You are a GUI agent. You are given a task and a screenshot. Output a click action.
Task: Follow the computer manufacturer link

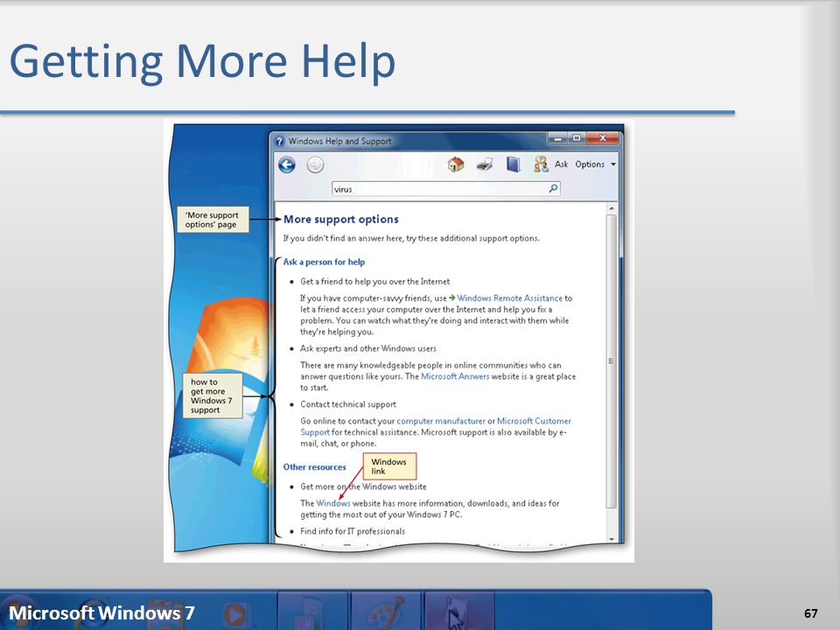[440, 421]
